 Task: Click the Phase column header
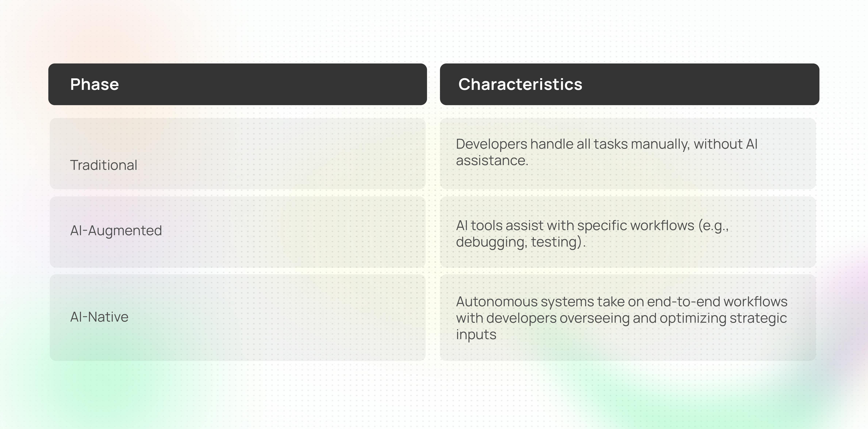[x=95, y=84]
